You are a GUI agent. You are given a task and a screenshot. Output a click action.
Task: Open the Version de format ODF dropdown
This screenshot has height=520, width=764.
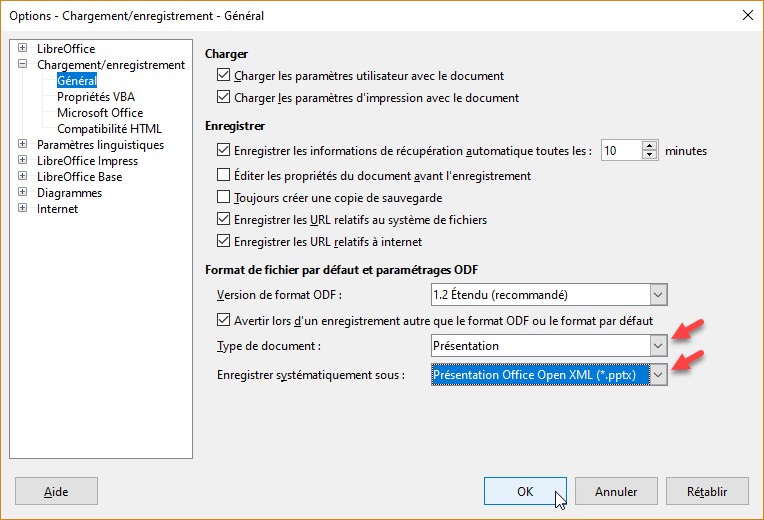(x=657, y=294)
